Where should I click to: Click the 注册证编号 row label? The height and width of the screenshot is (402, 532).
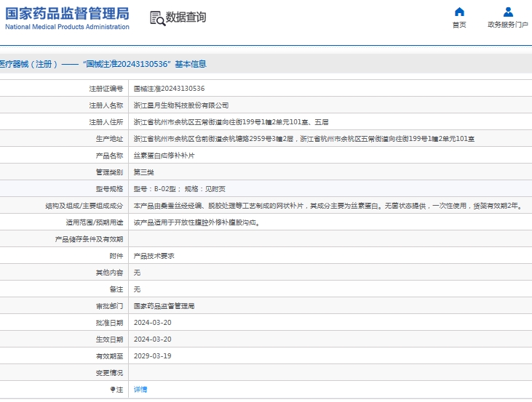point(106,89)
